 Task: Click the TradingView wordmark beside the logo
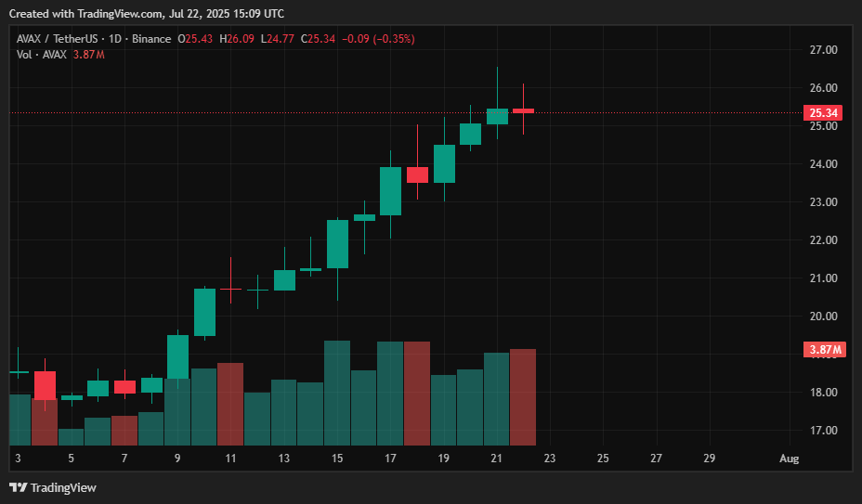63,487
